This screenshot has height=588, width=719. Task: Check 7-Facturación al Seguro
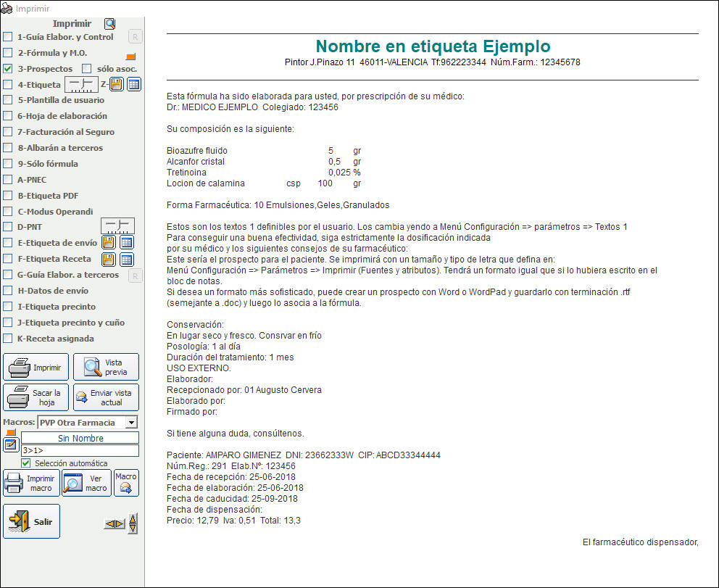click(x=8, y=132)
